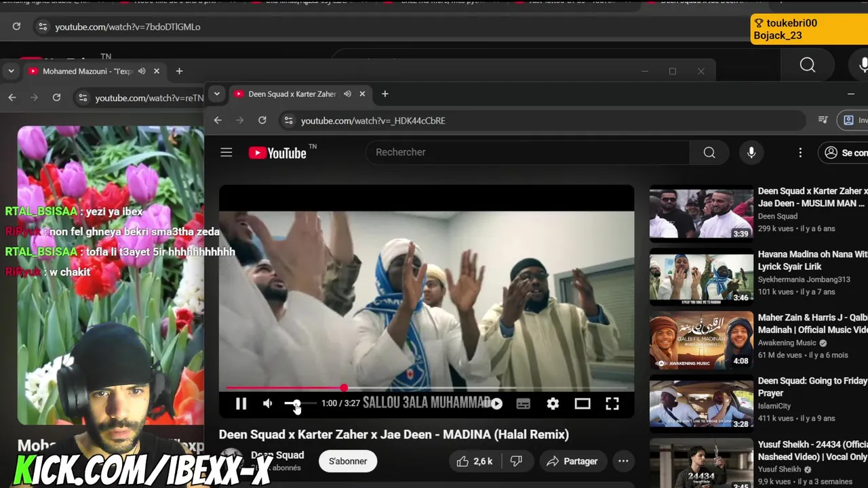
Task: Go back in the Mazouni window
Action: (x=12, y=98)
